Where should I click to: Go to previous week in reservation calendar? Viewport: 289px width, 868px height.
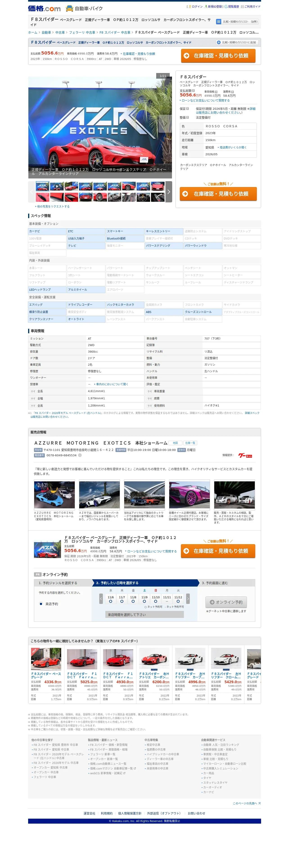click(101, 598)
